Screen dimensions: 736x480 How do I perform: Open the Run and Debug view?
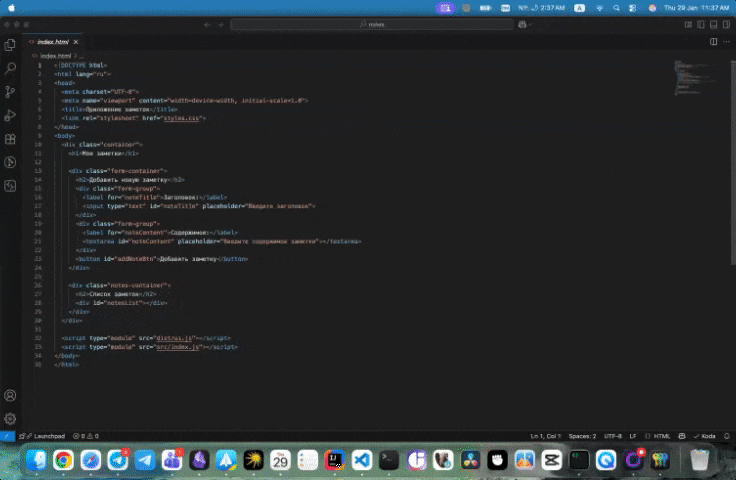(x=10, y=116)
